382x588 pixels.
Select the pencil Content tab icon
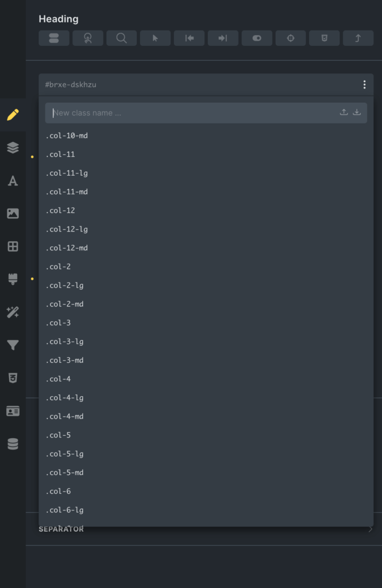click(x=13, y=115)
